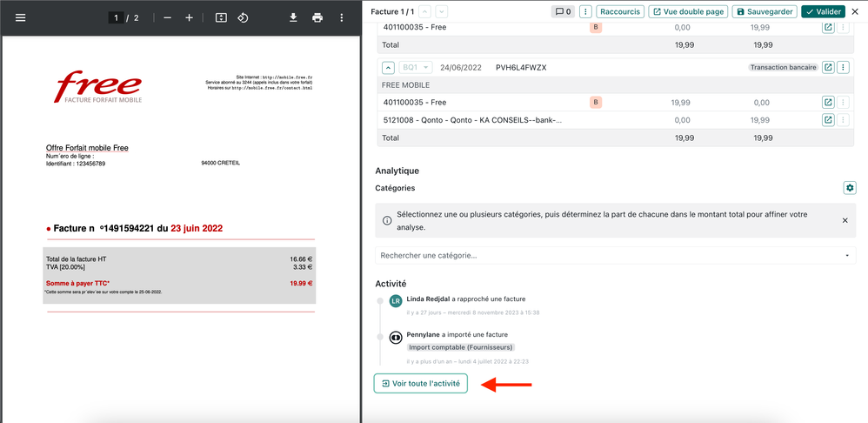The height and width of the screenshot is (423, 868).
Task: Zoom out the PDF document
Action: [x=167, y=17]
